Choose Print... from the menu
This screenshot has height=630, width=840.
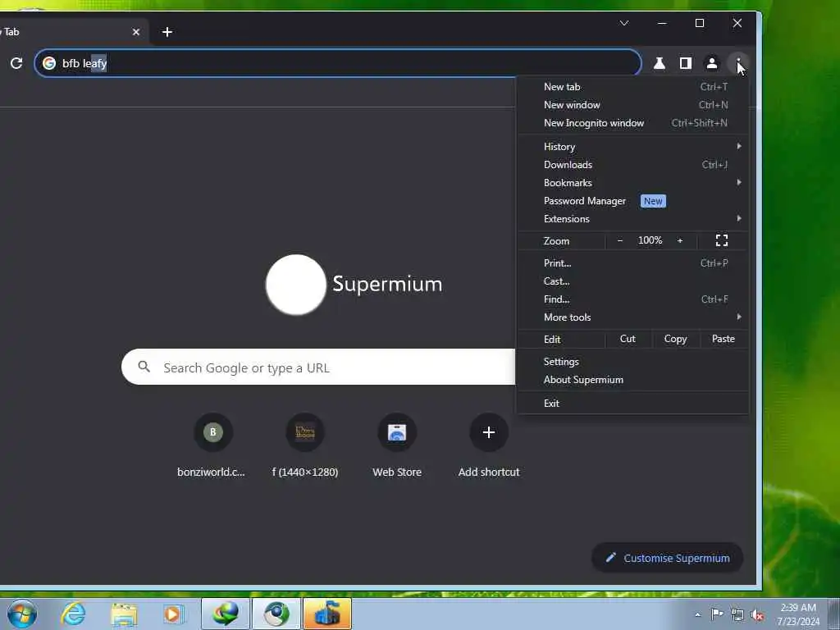(x=632, y=263)
